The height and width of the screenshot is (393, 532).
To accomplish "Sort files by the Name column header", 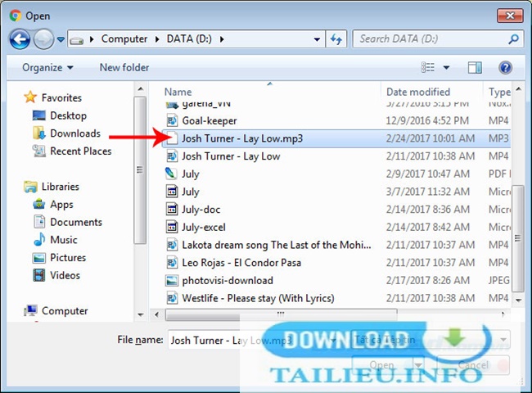I will point(178,92).
